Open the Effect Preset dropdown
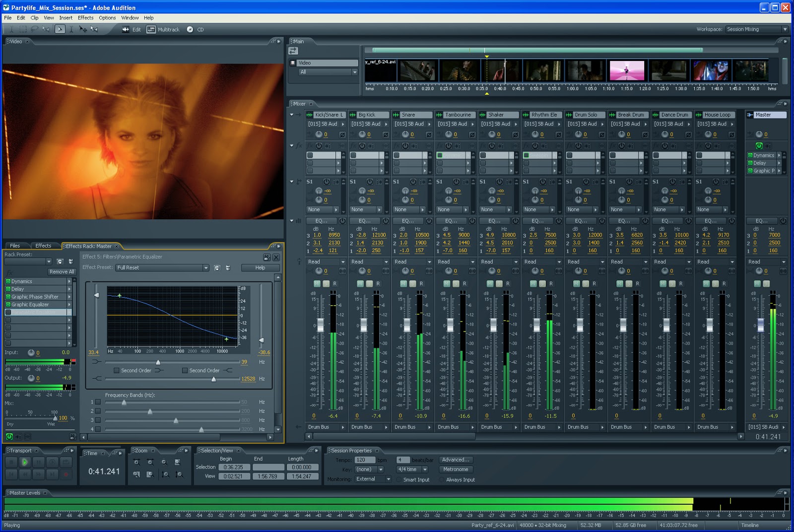 point(205,268)
